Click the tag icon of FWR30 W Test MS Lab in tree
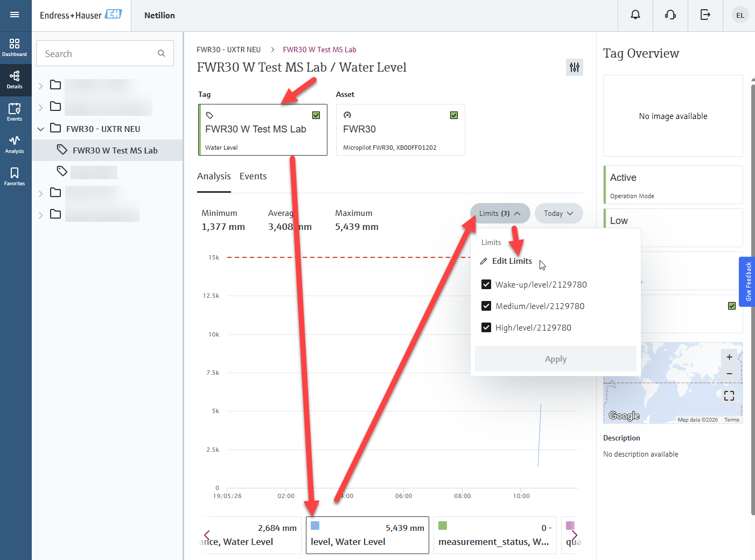 pos(62,150)
